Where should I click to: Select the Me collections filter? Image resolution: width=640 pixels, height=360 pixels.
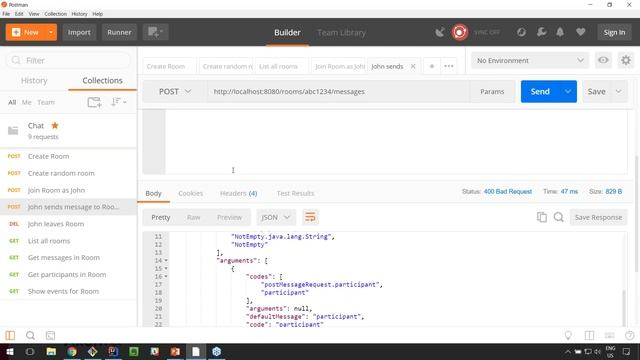pyautogui.click(x=27, y=102)
